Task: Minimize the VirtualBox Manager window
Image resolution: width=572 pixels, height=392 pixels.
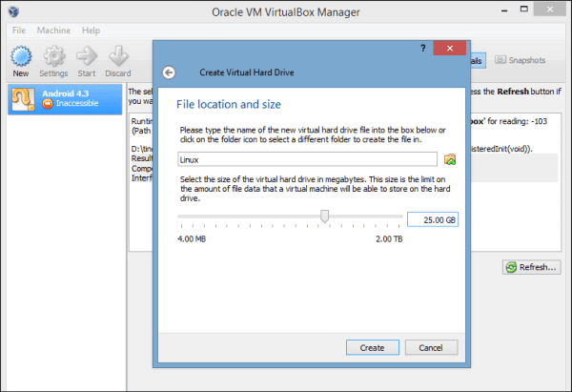Action: point(504,10)
